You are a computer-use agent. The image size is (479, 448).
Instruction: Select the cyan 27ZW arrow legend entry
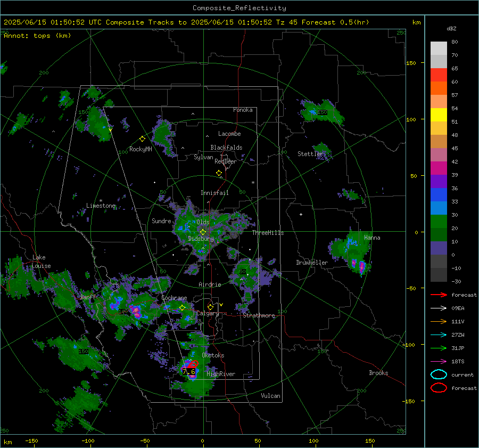pos(439,335)
